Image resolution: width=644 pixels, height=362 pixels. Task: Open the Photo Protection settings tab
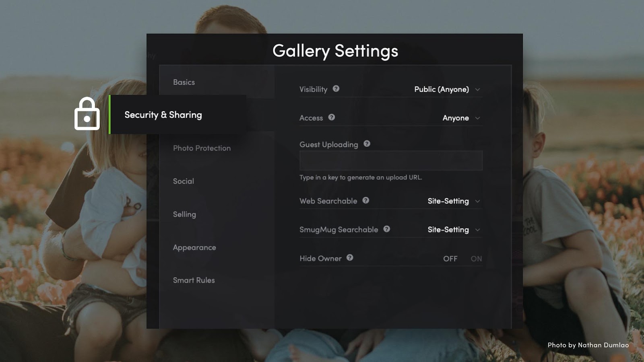tap(201, 148)
